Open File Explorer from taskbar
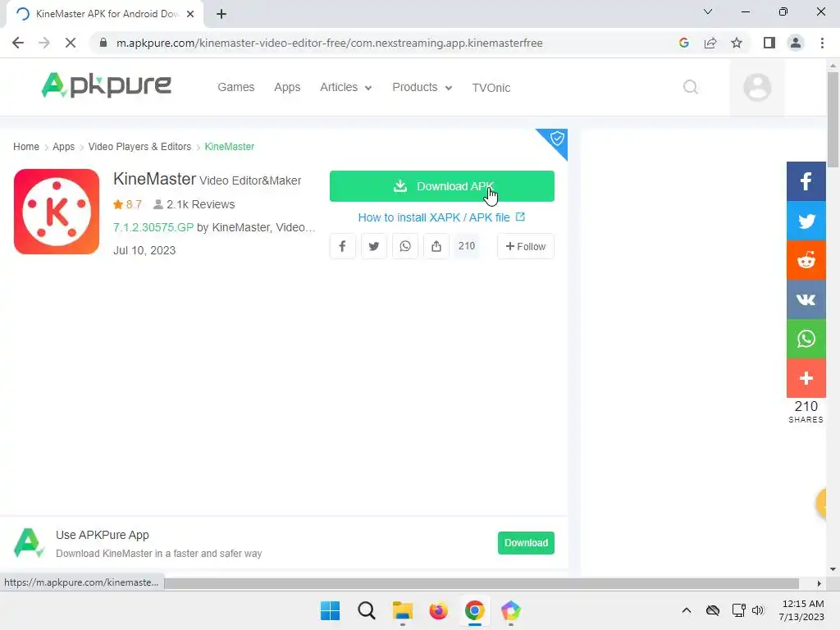840x630 pixels. [402, 610]
